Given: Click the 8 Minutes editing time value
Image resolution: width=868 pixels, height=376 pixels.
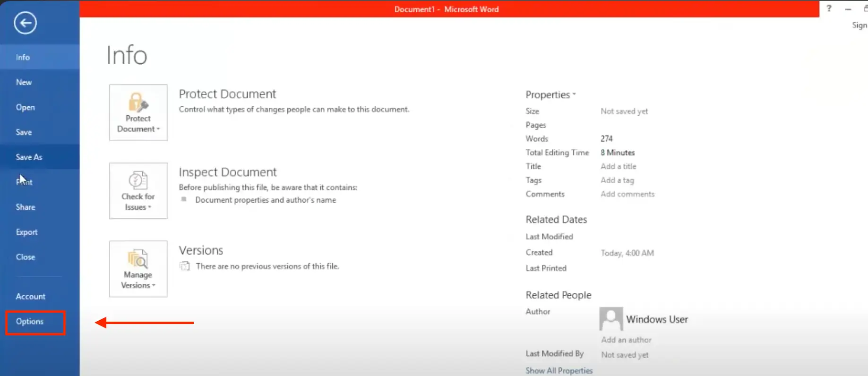Looking at the screenshot, I should click(618, 153).
